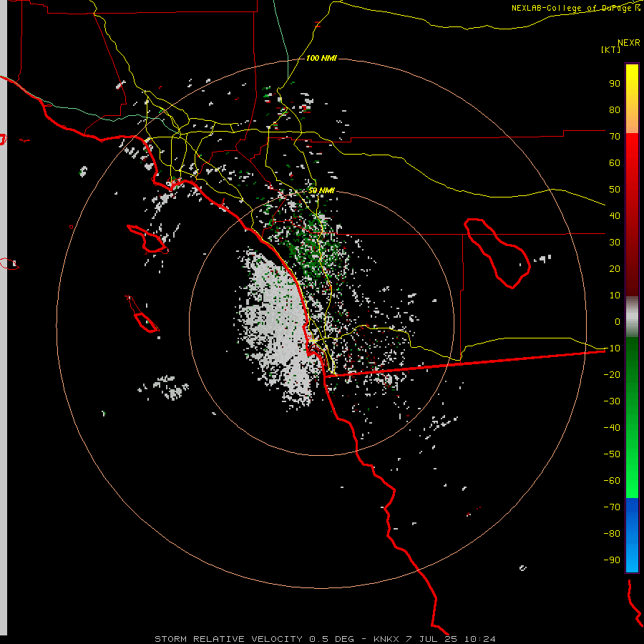Click the 100 NMI range ring label
The image size is (644, 644).
point(321,59)
